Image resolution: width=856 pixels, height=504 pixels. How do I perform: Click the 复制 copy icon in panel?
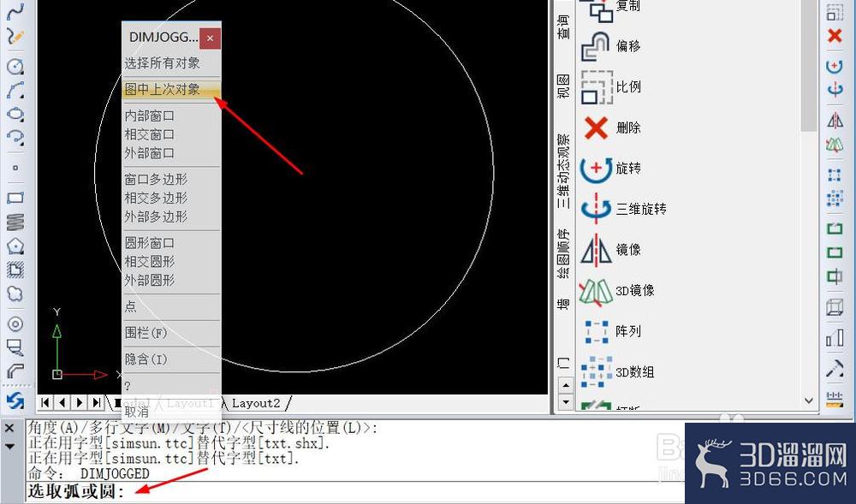596,9
